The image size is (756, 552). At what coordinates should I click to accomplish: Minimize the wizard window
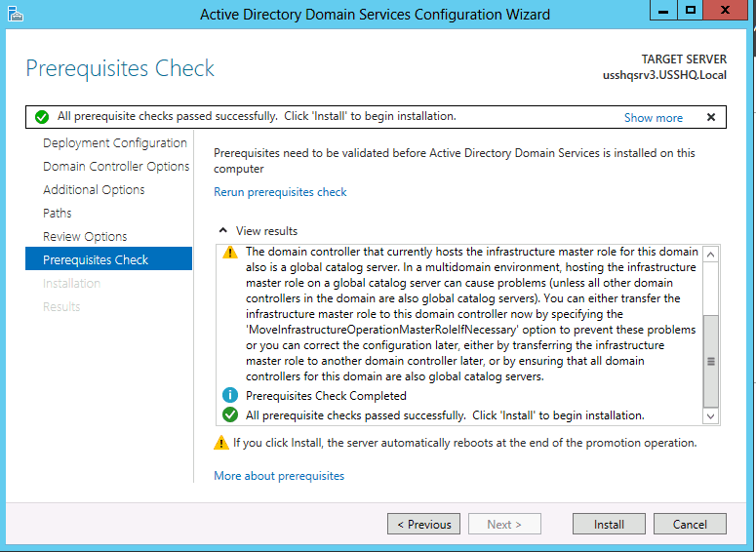663,10
